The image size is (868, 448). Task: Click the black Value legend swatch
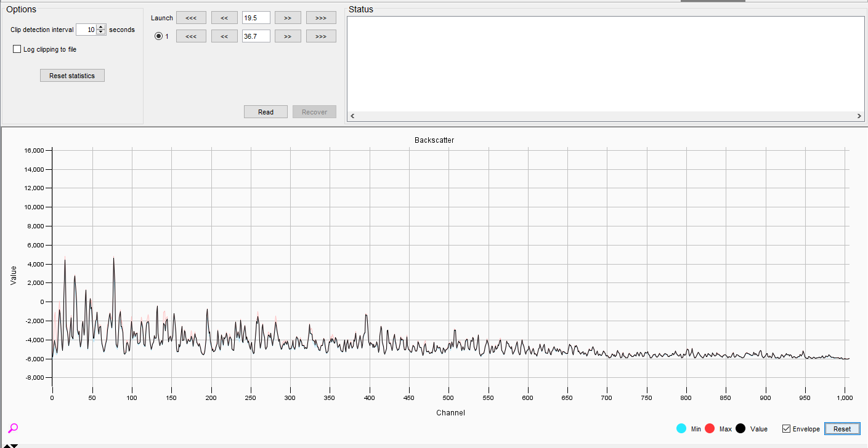coord(740,429)
